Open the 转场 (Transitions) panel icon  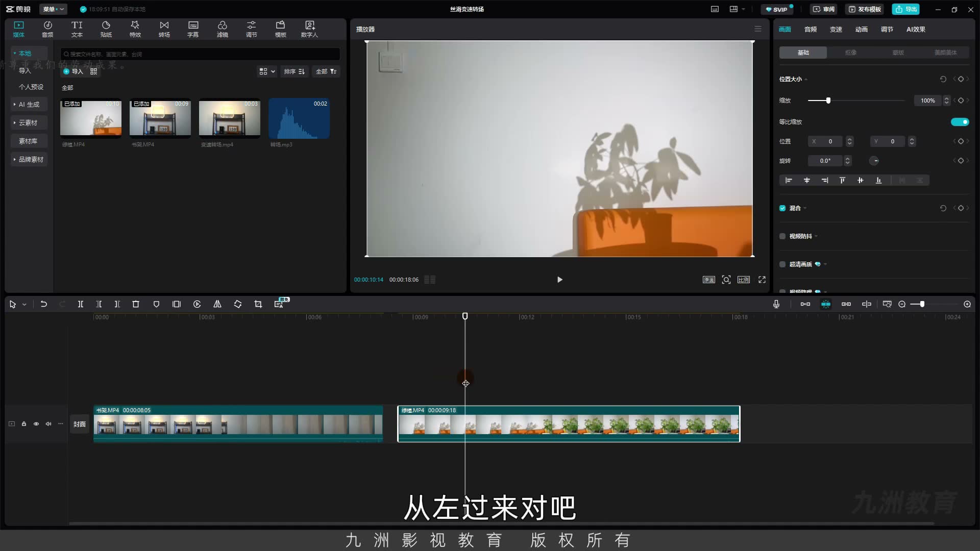coord(164,29)
